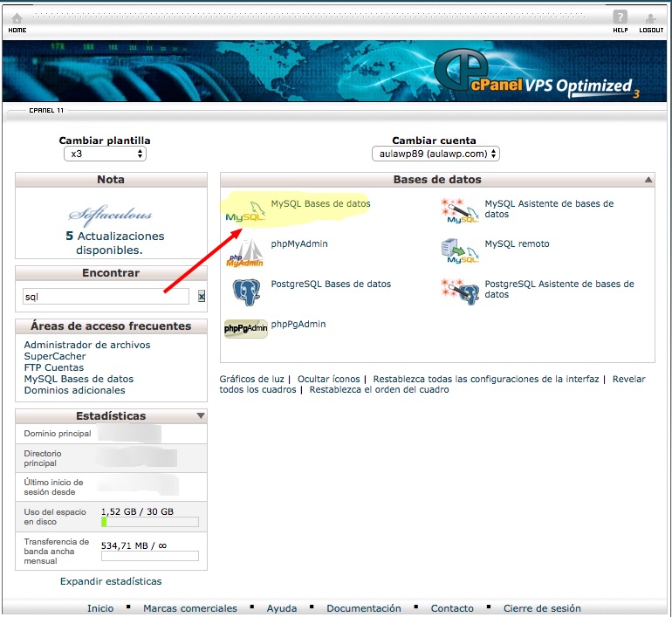Click the Nota panel header
Viewport: 672px width, 617px height.
[111, 180]
